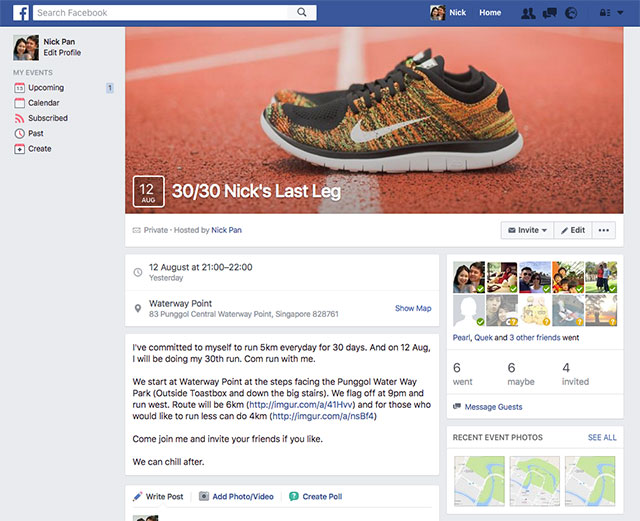Open privacy shortcuts lock icon
Viewport: 640px width, 521px height.
pyautogui.click(x=605, y=13)
